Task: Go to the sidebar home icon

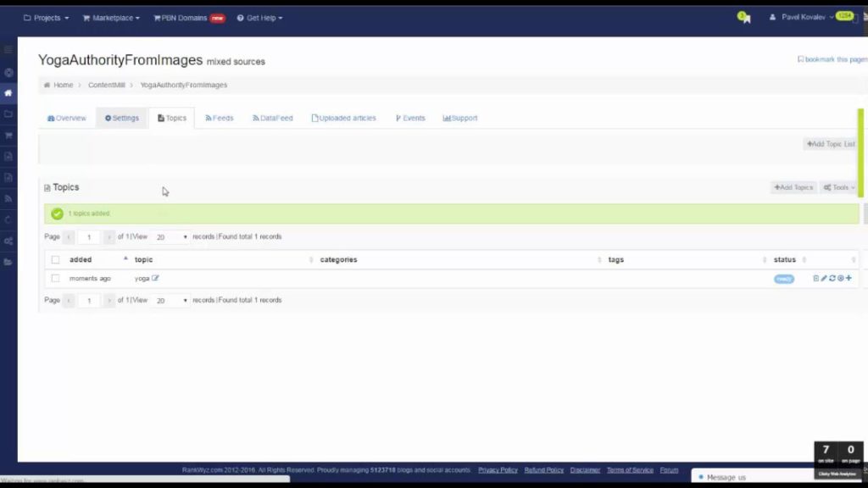Action: (x=8, y=93)
